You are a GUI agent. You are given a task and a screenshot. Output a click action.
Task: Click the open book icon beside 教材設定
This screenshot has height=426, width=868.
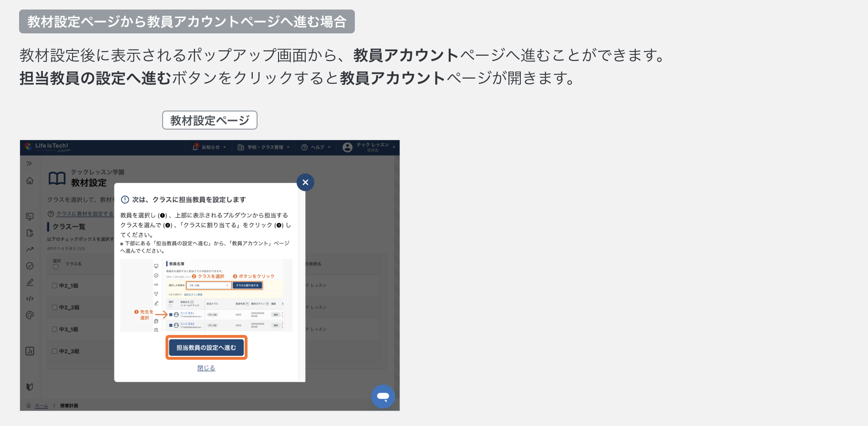click(57, 178)
